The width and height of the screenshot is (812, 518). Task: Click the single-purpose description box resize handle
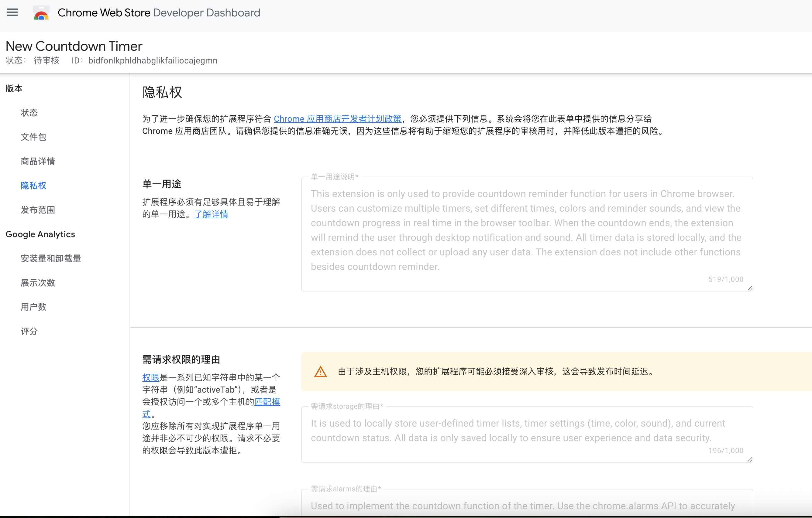tap(750, 288)
